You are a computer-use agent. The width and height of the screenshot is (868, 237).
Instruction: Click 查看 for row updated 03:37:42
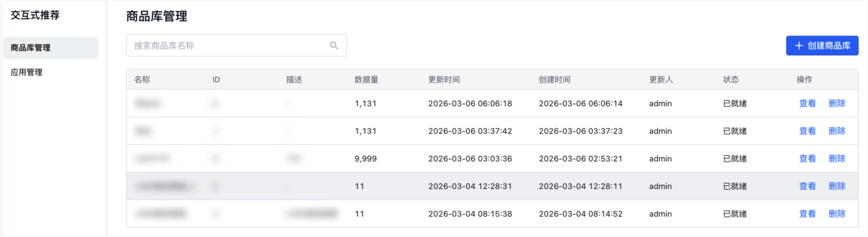pos(807,131)
